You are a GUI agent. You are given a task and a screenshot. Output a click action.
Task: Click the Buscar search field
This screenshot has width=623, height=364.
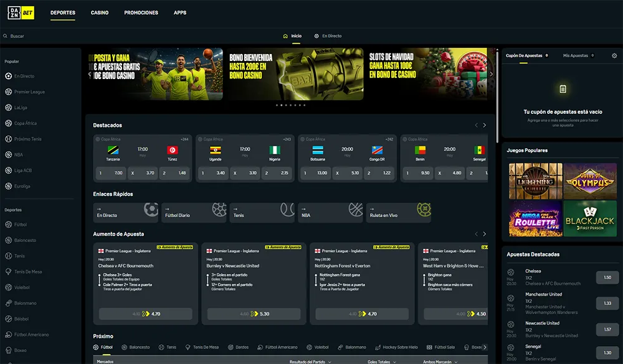click(x=40, y=36)
